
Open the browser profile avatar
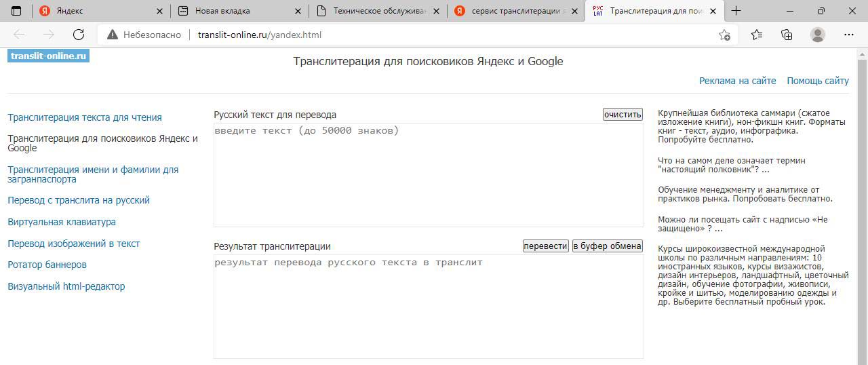click(818, 35)
